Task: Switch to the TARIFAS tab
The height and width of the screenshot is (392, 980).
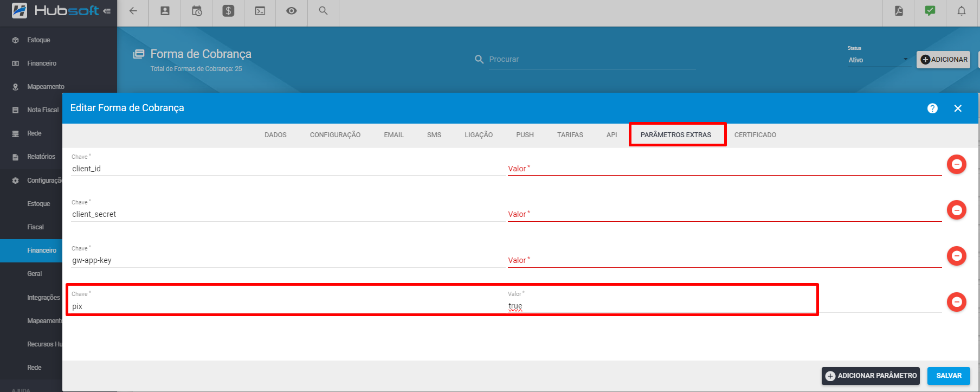Action: (x=570, y=135)
